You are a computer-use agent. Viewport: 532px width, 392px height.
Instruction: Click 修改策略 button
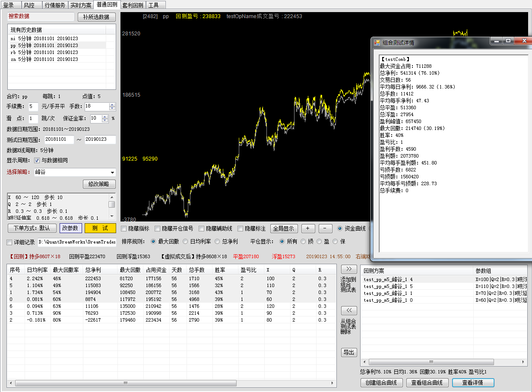(99, 184)
